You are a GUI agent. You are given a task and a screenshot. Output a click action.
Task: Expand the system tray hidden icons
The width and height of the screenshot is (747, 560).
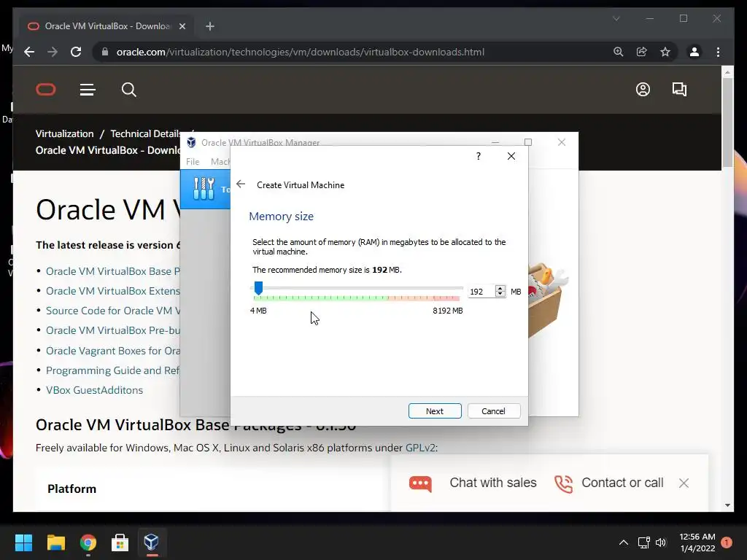point(623,542)
